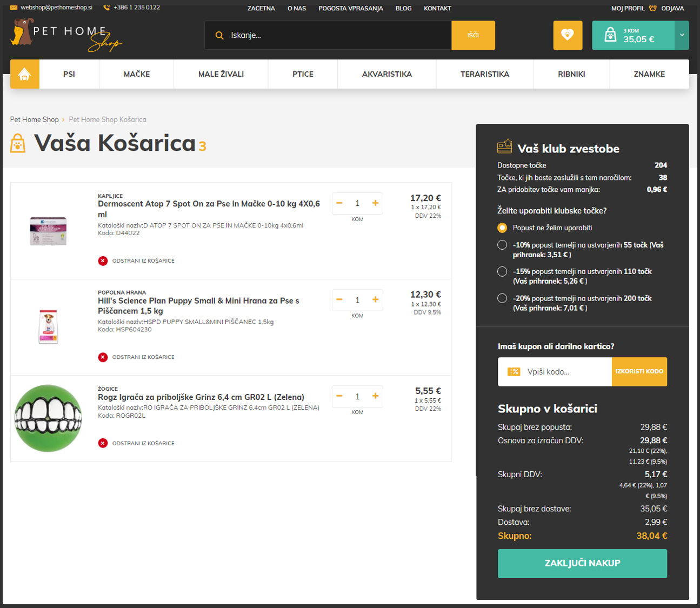The image size is (700, 608).
Task: Remove Hill's Science Plan with red X icon
Action: click(x=103, y=357)
